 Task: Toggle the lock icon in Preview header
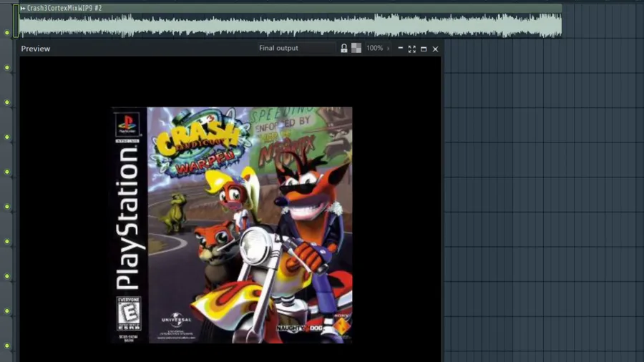(344, 49)
